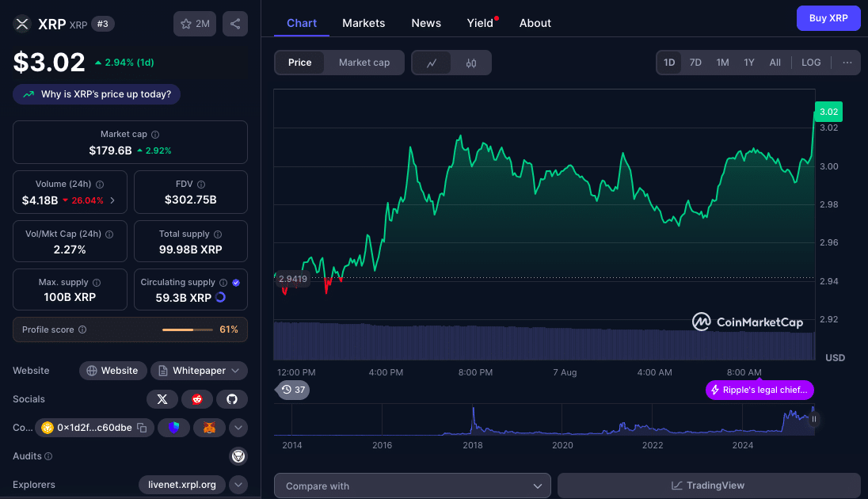The image size is (868, 499).
Task: Click the #3 rank badge
Action: pyautogui.click(x=102, y=24)
